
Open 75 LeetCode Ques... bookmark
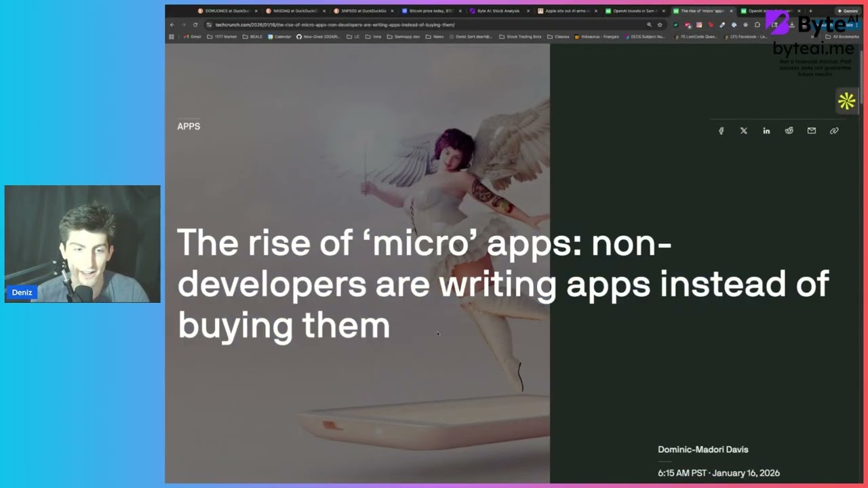click(x=696, y=37)
